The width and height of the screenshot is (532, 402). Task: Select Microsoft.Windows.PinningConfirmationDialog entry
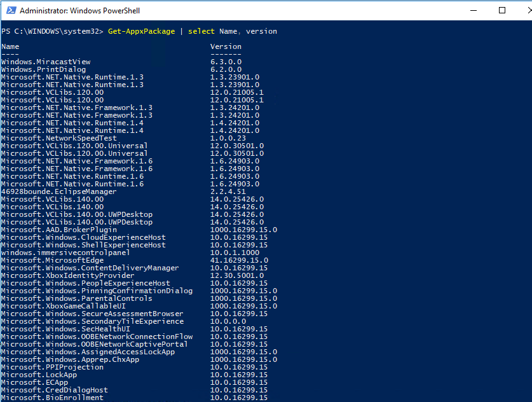pos(97,291)
